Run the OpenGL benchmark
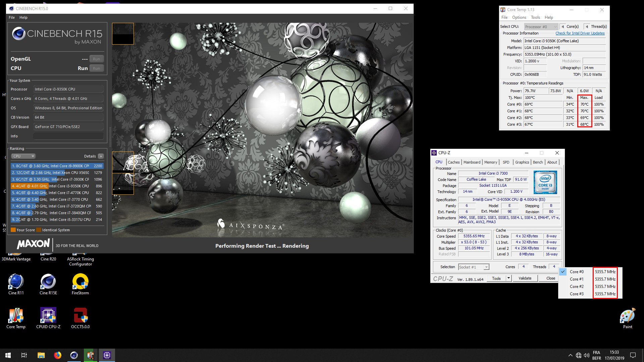644x362 pixels. 96,59
